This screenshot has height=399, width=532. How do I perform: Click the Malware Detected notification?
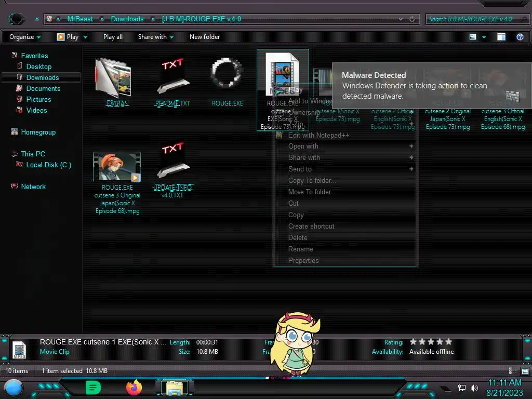432,86
